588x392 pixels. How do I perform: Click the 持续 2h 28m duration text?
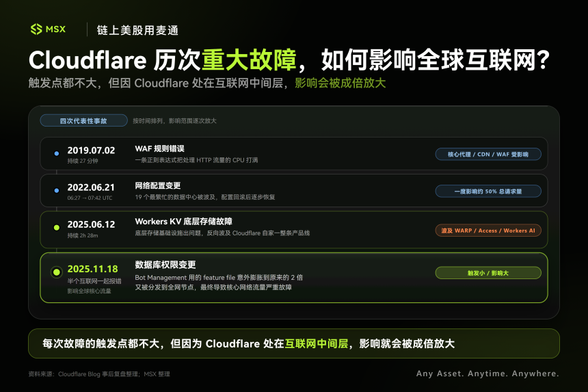(x=83, y=235)
